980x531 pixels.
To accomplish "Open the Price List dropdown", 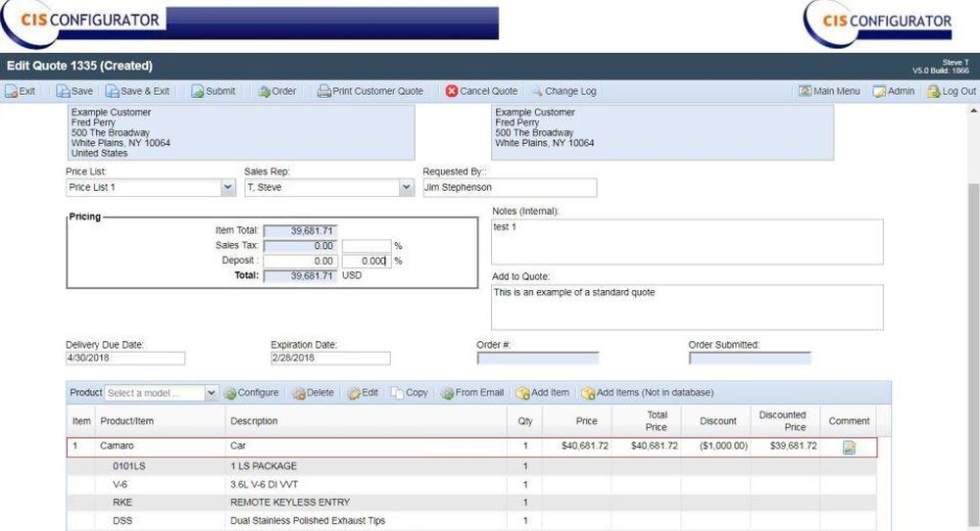I will (228, 187).
